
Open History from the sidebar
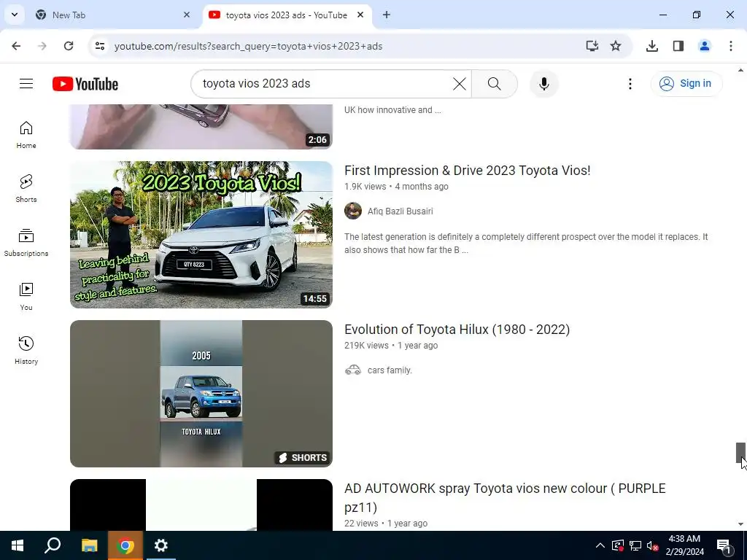coord(26,350)
